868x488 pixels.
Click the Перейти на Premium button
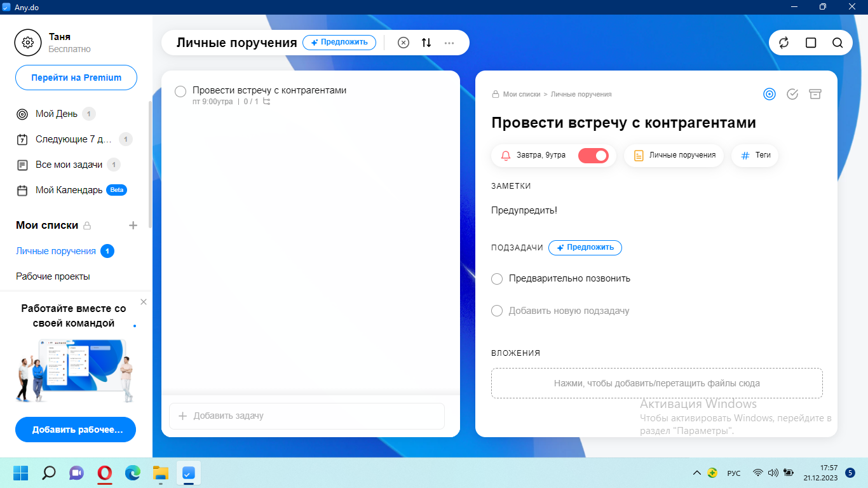tap(76, 77)
